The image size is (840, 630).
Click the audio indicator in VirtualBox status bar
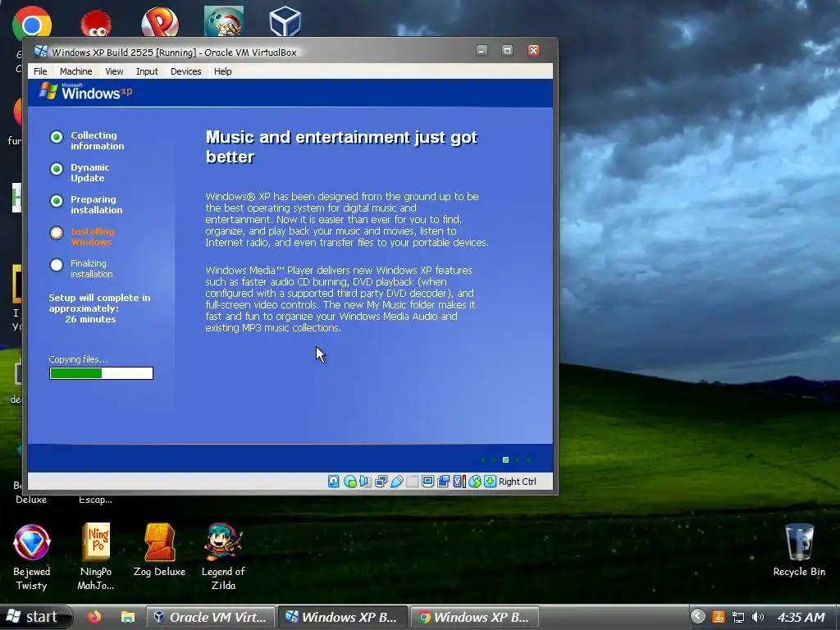(365, 481)
